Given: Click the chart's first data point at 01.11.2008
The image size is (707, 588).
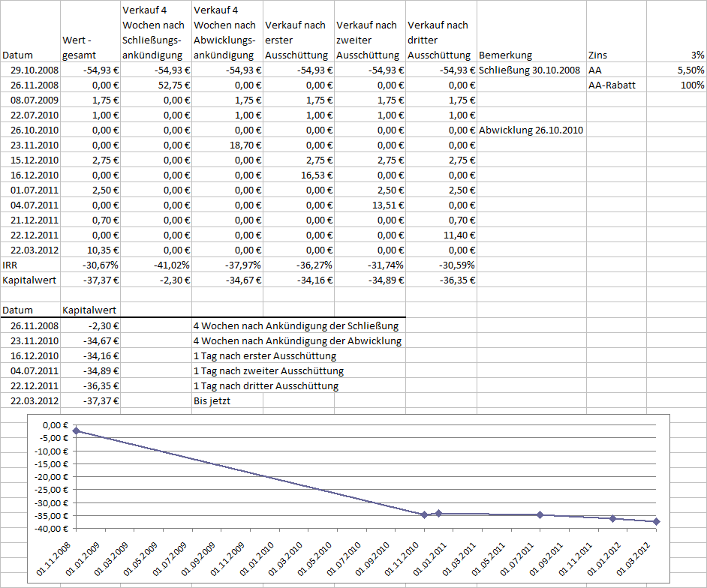Looking at the screenshot, I should [77, 431].
